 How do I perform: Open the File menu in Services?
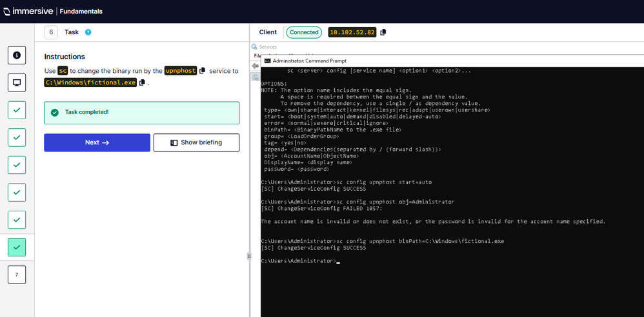(257, 56)
